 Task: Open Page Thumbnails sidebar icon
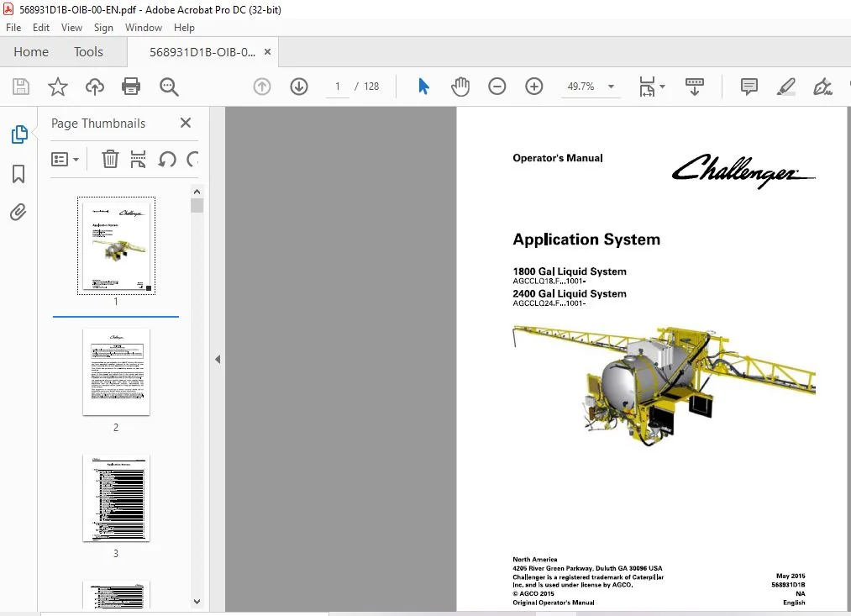pyautogui.click(x=19, y=134)
